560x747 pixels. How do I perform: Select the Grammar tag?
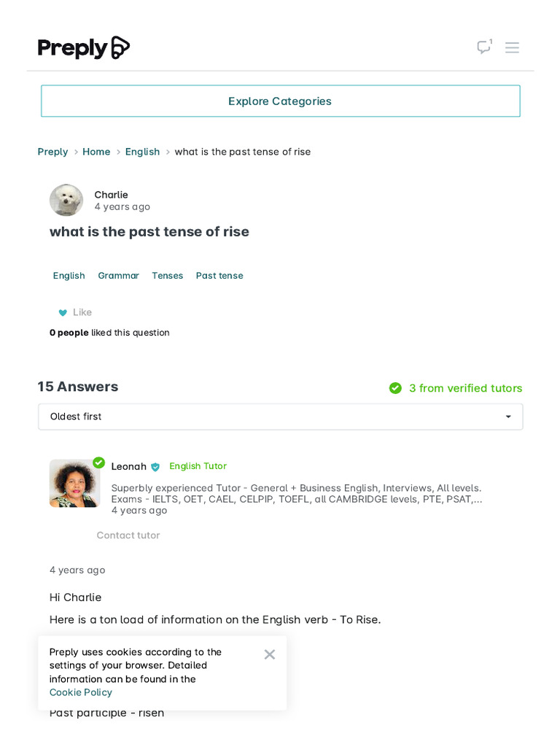tap(118, 276)
